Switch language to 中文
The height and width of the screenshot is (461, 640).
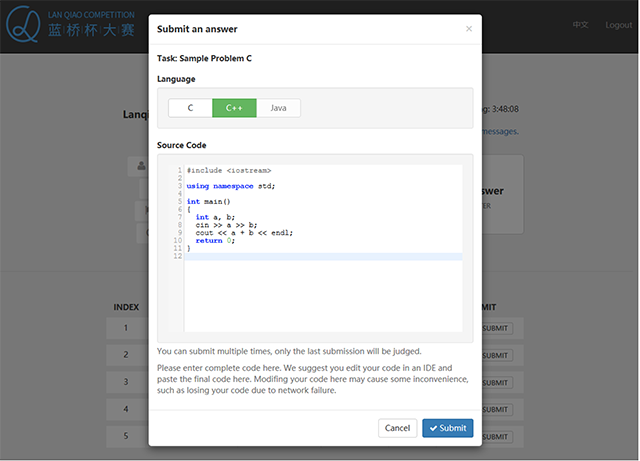pos(580,25)
